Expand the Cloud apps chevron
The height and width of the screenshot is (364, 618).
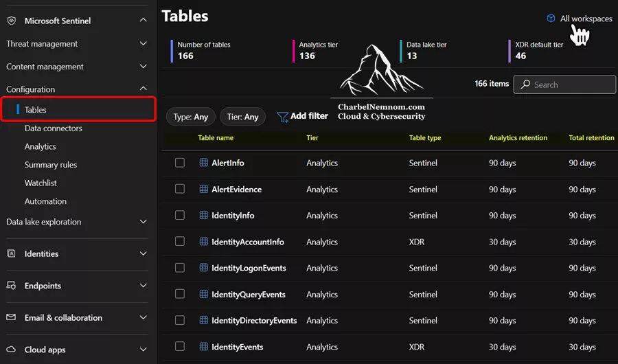click(144, 350)
